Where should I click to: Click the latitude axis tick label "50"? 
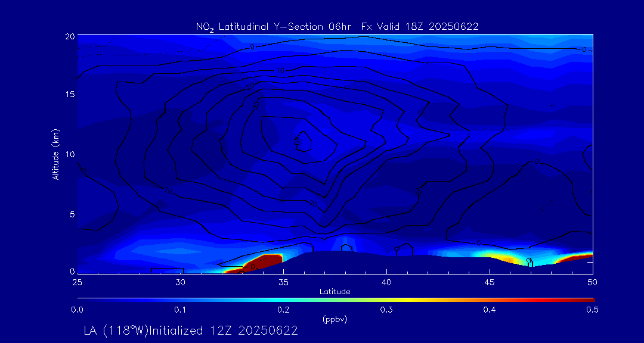[x=593, y=282]
